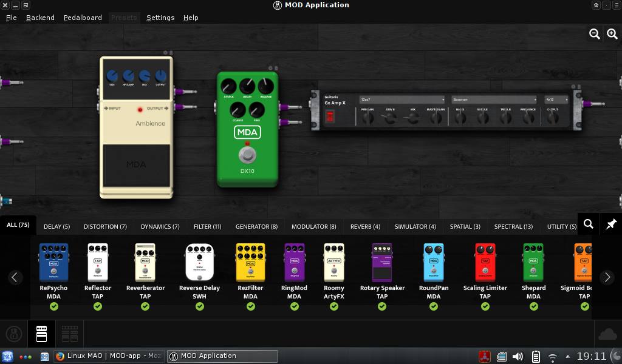The height and width of the screenshot is (364, 622).
Task: Select the REVERB (4) category tab
Action: pyautogui.click(x=365, y=226)
